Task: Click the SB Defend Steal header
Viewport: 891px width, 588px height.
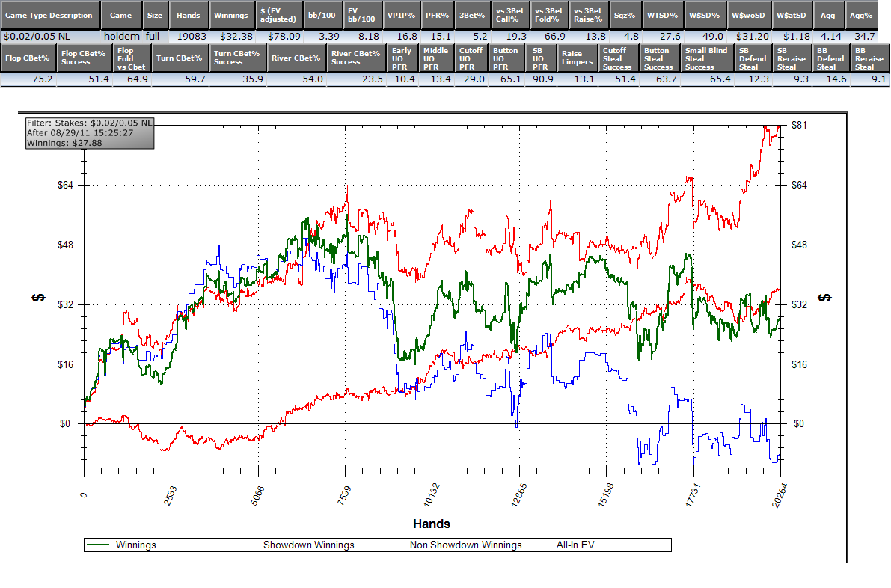Action: click(753, 58)
